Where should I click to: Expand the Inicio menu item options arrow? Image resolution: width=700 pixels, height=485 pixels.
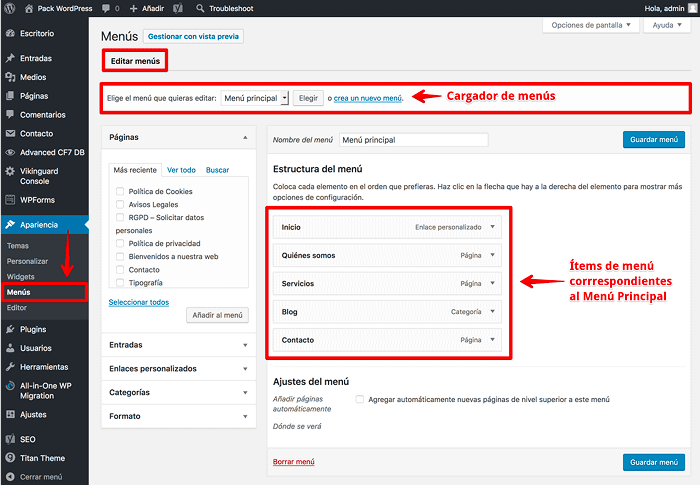click(492, 227)
